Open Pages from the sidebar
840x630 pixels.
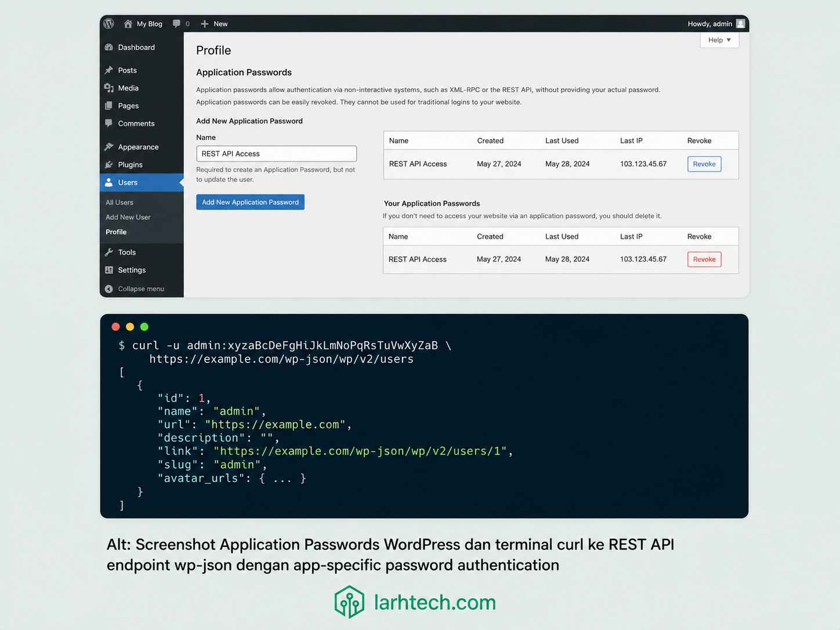coord(128,106)
